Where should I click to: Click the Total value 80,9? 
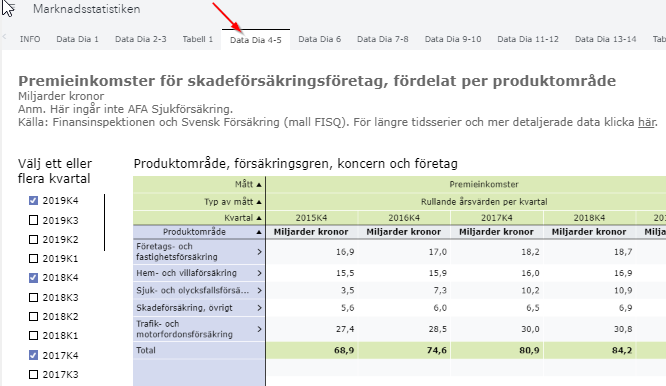pos(530,351)
